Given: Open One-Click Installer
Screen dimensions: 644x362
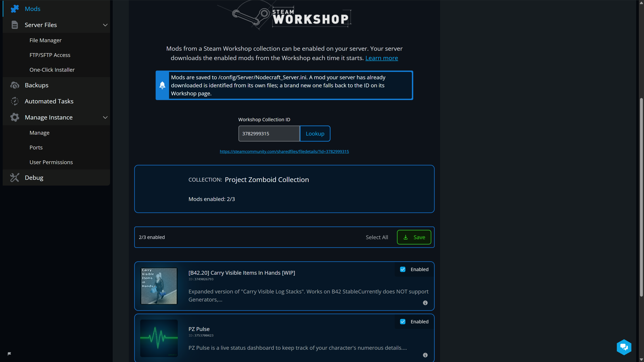Looking at the screenshot, I should click(52, 70).
